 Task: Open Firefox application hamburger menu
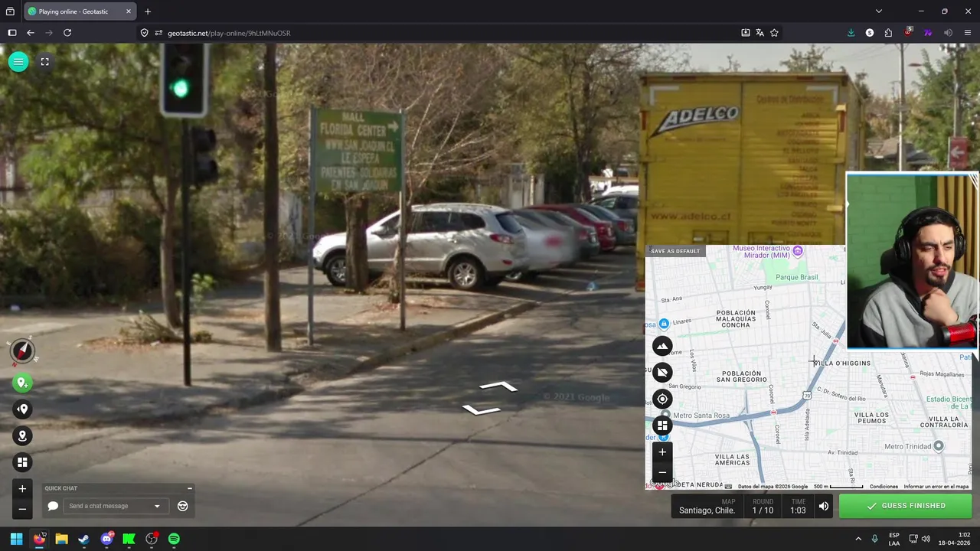click(x=968, y=33)
